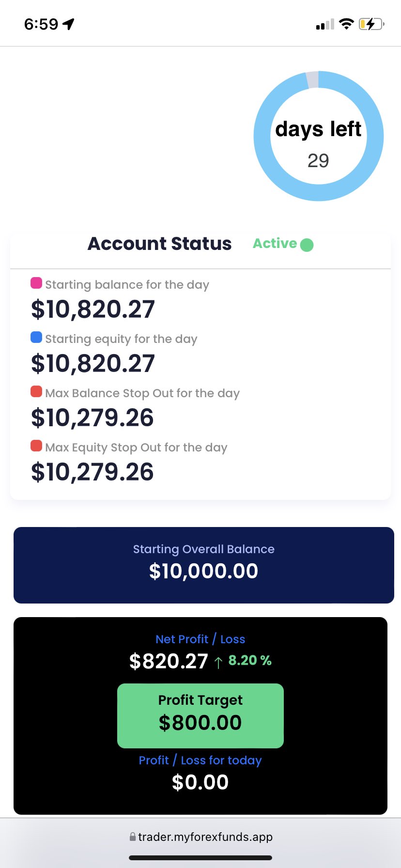This screenshot has height=868, width=401.
Task: Click the red Max Equity Stop Out swatch
Action: (x=36, y=446)
